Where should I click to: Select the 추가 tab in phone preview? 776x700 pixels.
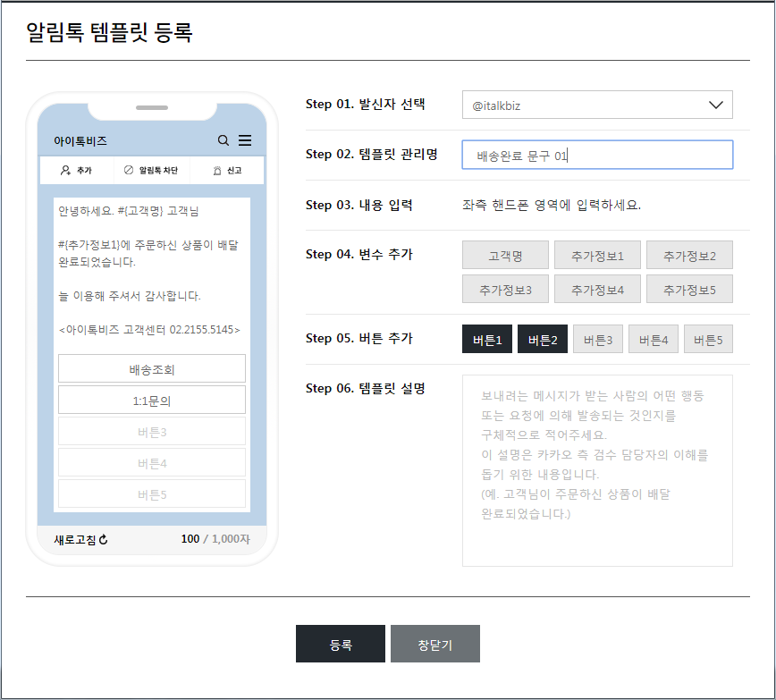point(77,170)
